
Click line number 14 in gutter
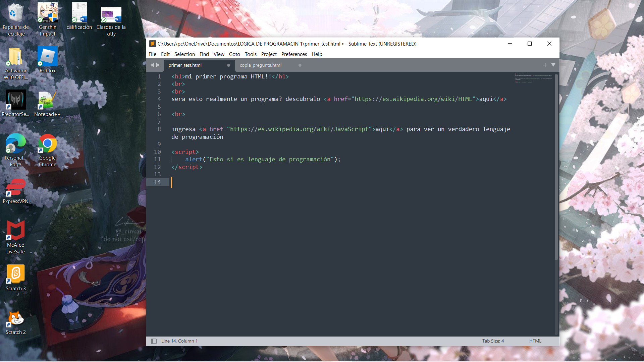coord(157,182)
